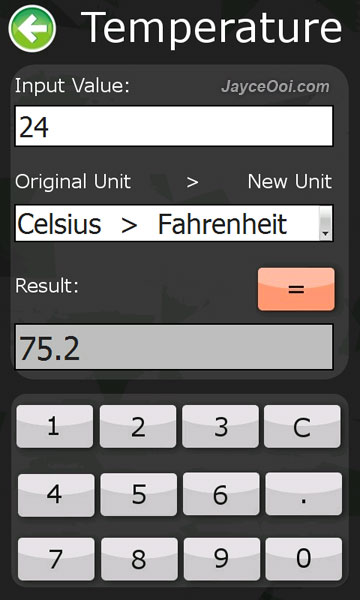The height and width of the screenshot is (600, 360).
Task: Tap keypad digit 6
Action: tap(221, 494)
